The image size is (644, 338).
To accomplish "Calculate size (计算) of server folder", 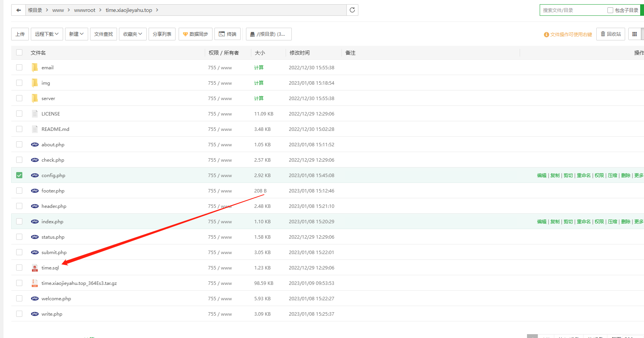I will (x=259, y=98).
